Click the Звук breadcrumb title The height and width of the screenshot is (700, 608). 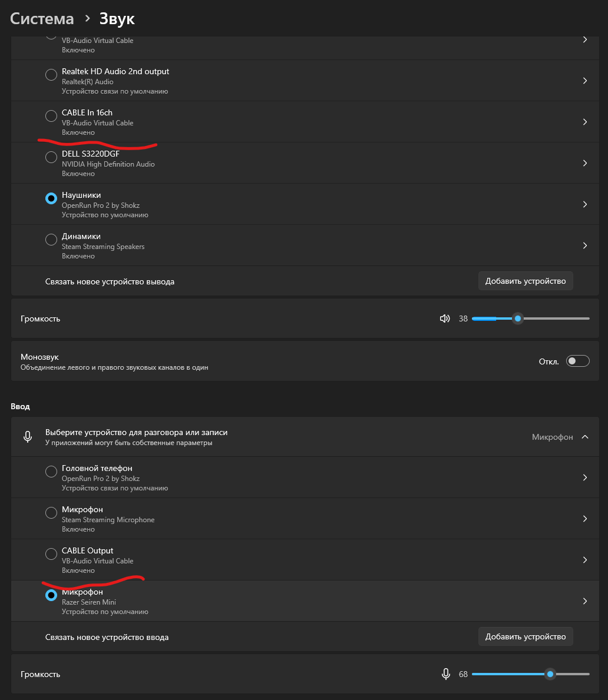[117, 19]
